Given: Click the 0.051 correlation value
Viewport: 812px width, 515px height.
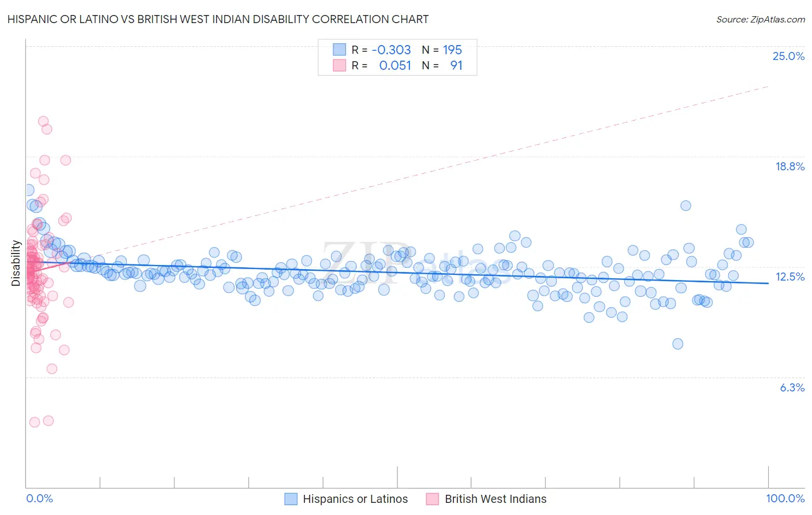Looking at the screenshot, I should pyautogui.click(x=395, y=65).
